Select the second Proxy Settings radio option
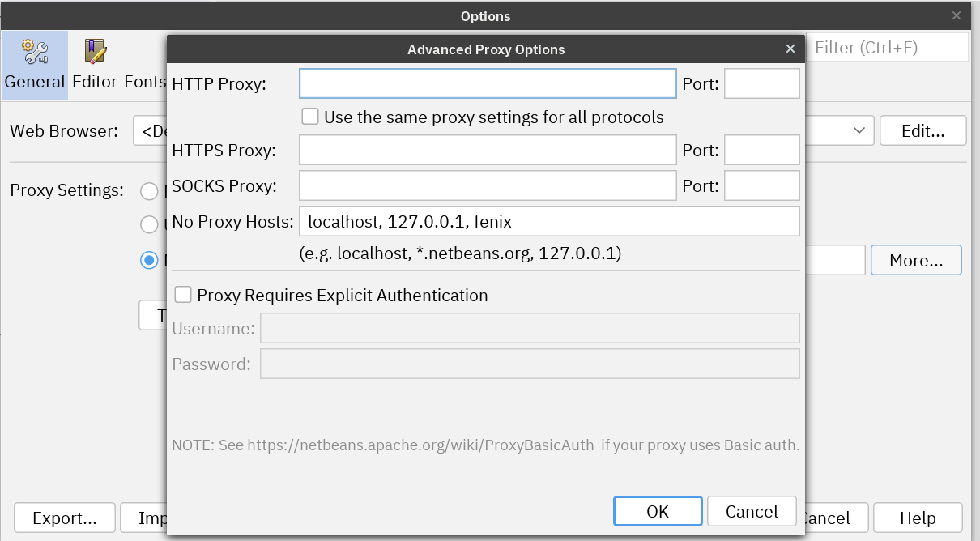 149,224
